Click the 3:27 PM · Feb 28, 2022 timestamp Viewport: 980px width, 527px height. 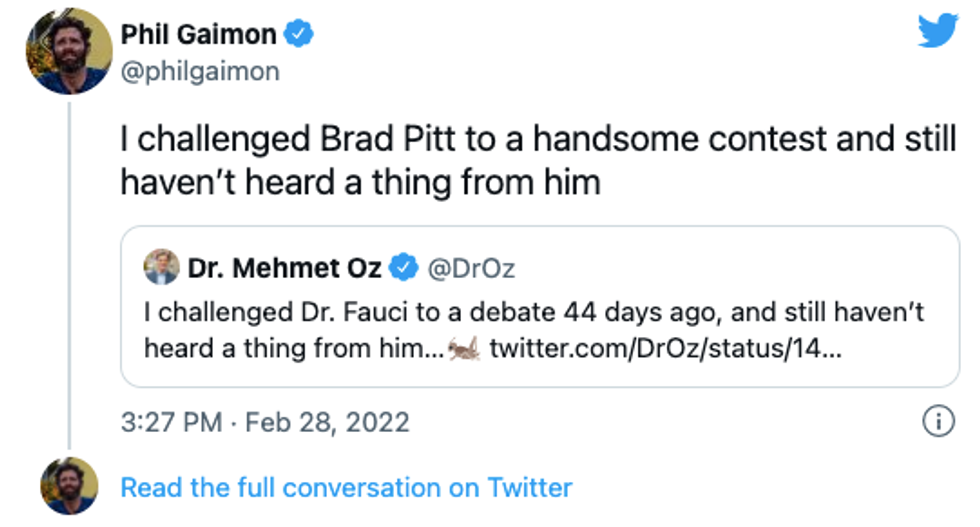265,422
